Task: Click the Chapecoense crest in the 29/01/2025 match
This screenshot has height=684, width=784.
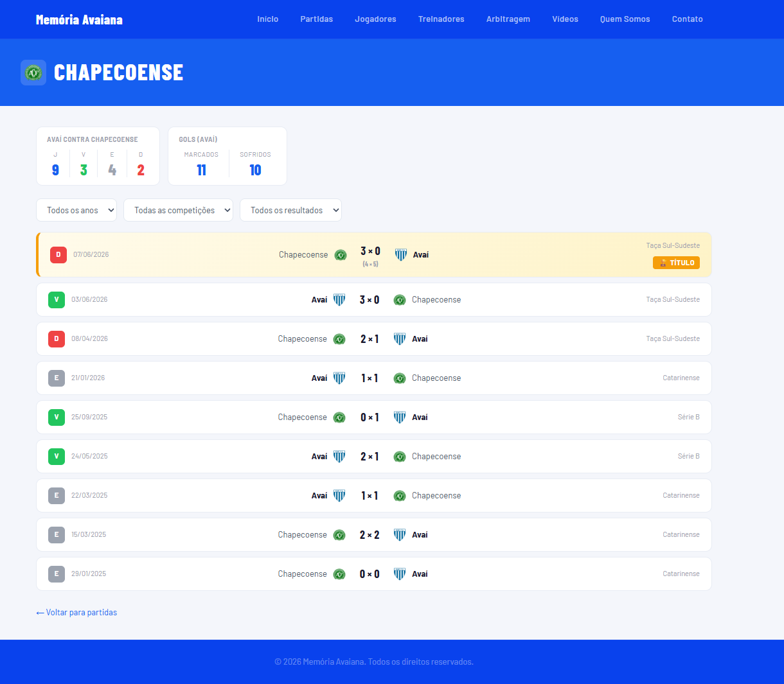Action: (339, 574)
